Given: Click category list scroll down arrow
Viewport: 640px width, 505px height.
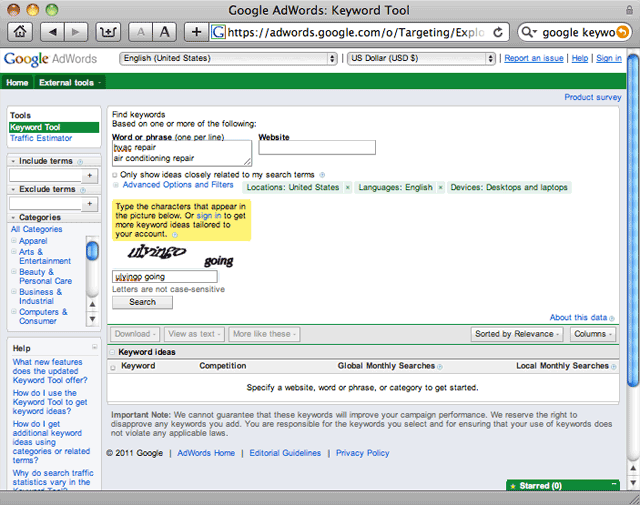Looking at the screenshot, I should coord(92,319).
